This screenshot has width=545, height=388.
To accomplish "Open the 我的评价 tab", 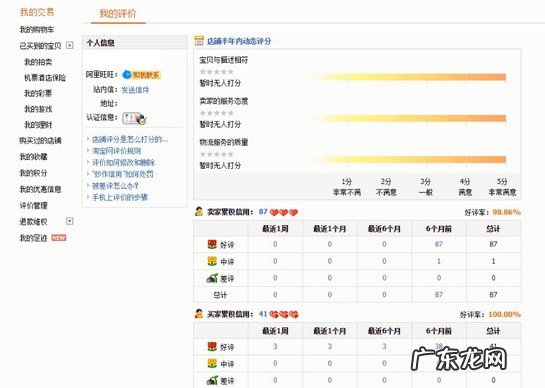I will [x=118, y=14].
